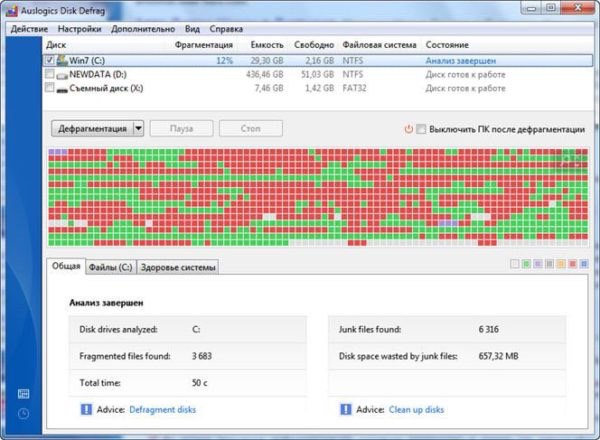Click the Фрагментация column header
The image size is (600, 440).
coord(204,45)
